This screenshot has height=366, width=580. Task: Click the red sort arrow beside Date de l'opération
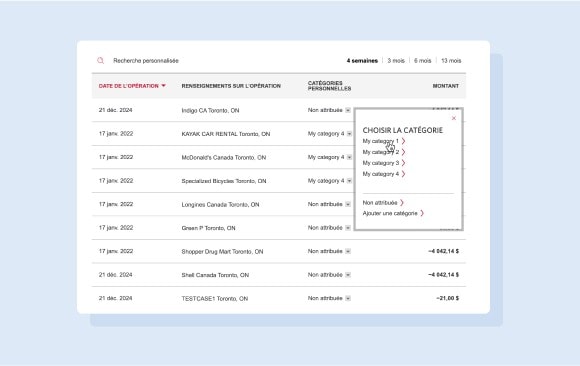coord(163,86)
